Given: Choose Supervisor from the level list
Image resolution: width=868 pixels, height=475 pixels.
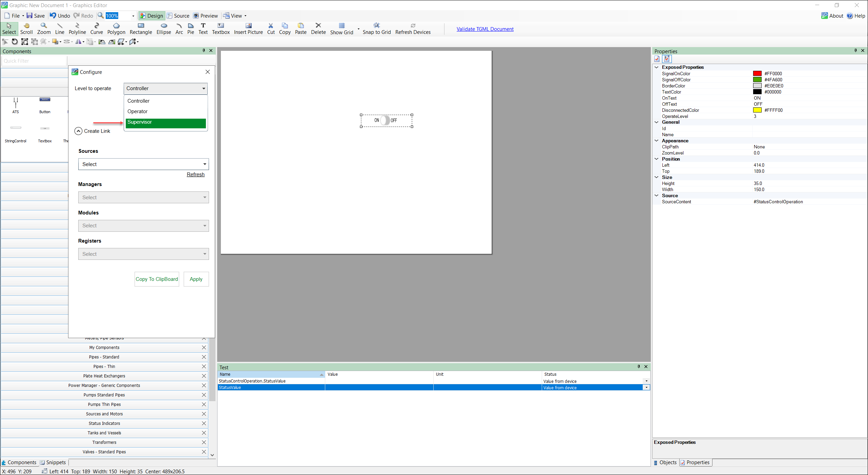Looking at the screenshot, I should tap(165, 122).
